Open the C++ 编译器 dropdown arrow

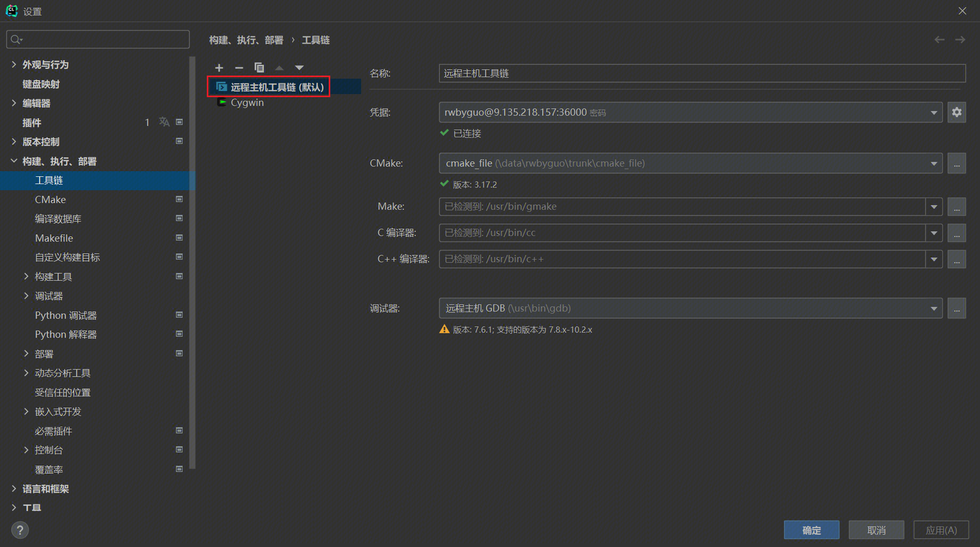coord(934,259)
